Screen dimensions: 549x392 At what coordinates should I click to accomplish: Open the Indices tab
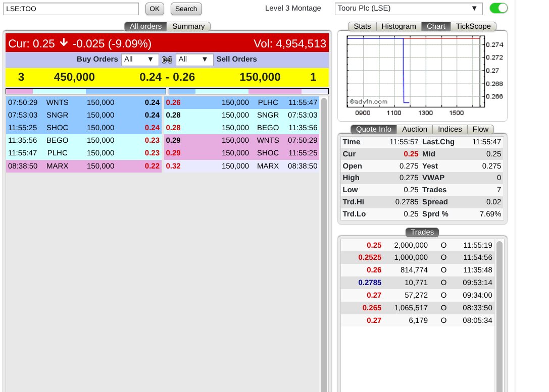(450, 129)
